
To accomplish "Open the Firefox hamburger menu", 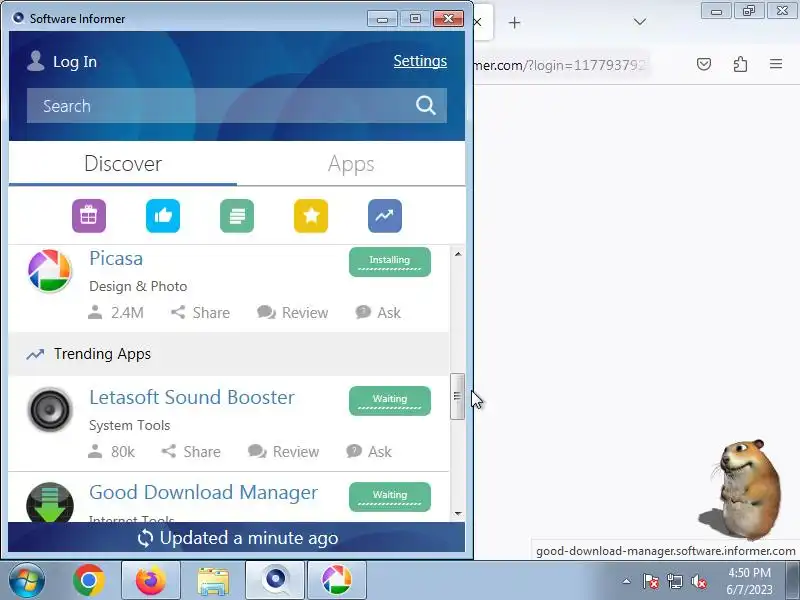I will click(x=776, y=64).
